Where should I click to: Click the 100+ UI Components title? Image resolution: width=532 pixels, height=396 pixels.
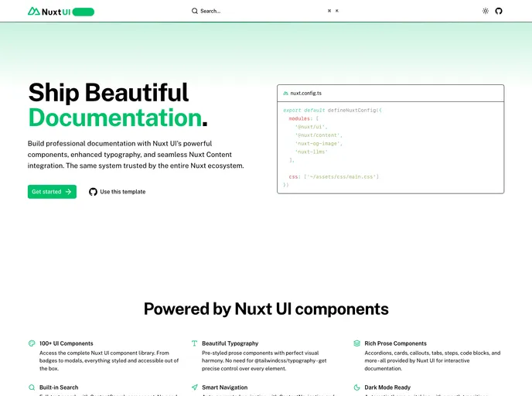[66, 343]
